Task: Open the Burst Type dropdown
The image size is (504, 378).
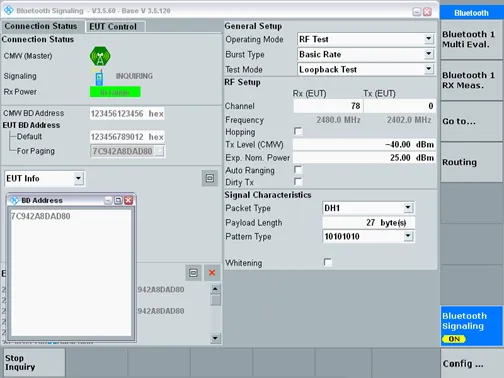Action: [x=429, y=54]
